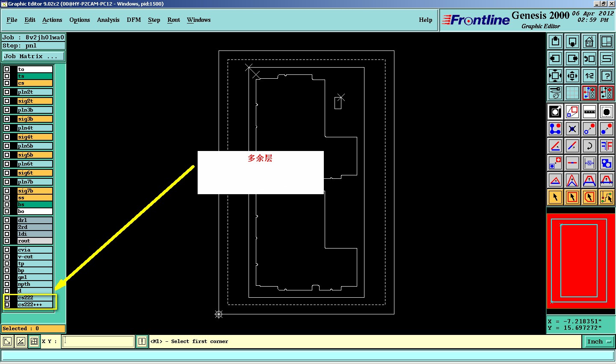Select the arrow-in-polygon selection tool
Viewport: 616px width, 364px height.
coord(589,197)
